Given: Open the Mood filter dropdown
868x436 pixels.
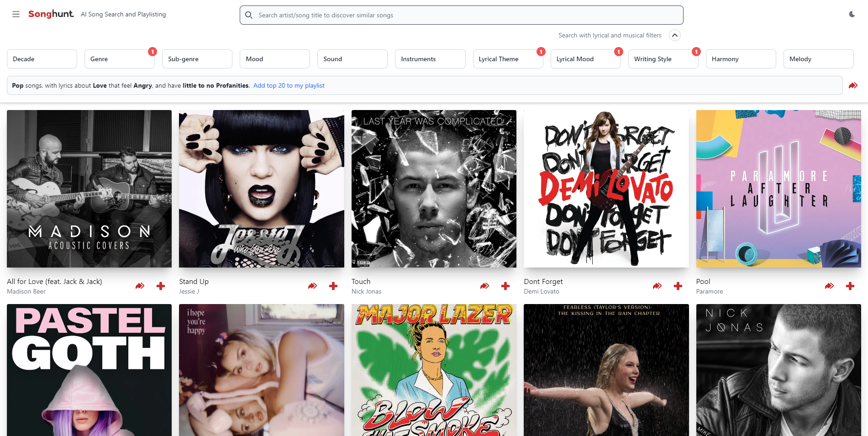Looking at the screenshot, I should [x=275, y=59].
